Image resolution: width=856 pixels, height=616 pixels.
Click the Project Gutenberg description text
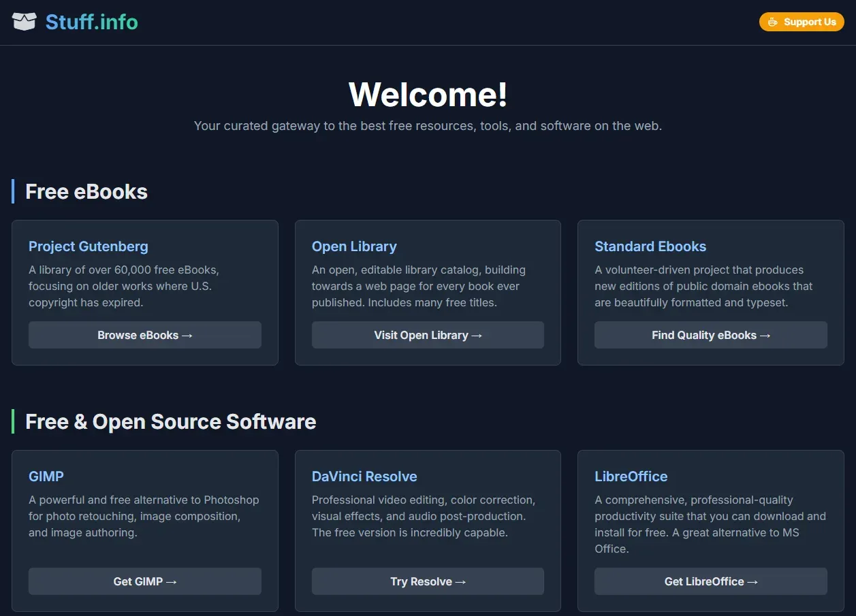click(x=124, y=286)
